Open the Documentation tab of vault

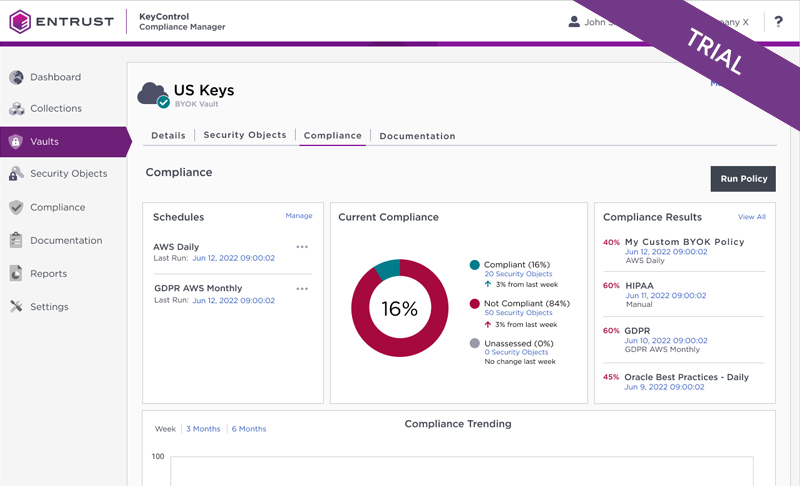coord(417,136)
